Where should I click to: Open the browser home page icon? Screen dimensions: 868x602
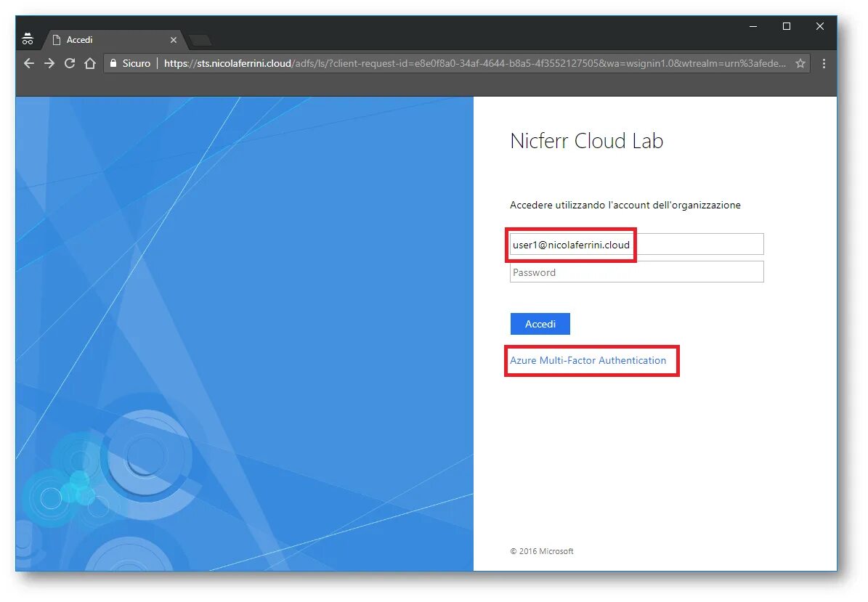click(89, 64)
